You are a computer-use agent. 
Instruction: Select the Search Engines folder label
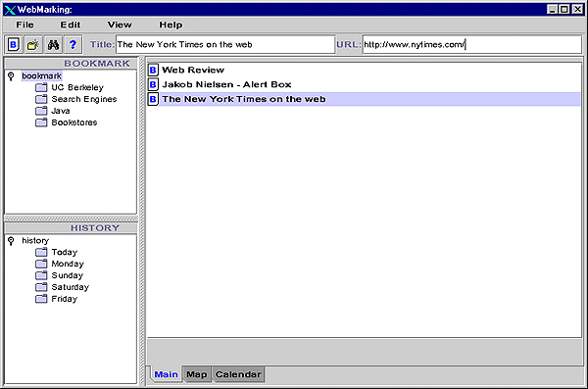(84, 99)
